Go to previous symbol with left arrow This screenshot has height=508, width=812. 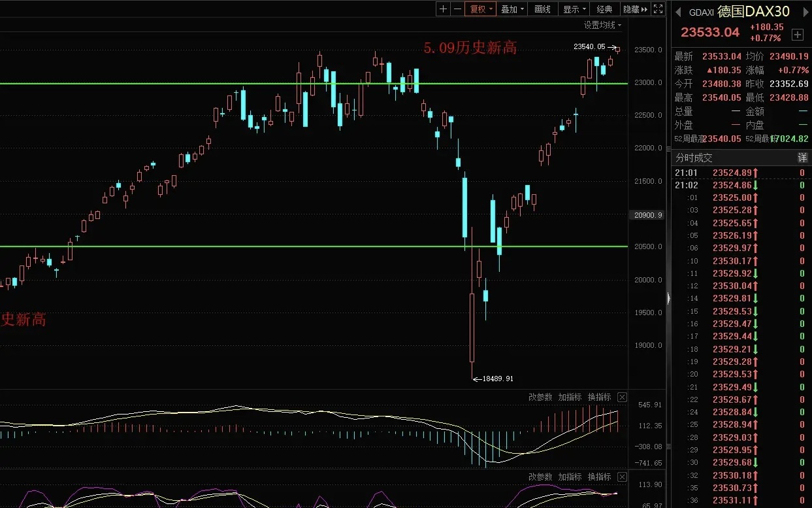(677, 12)
